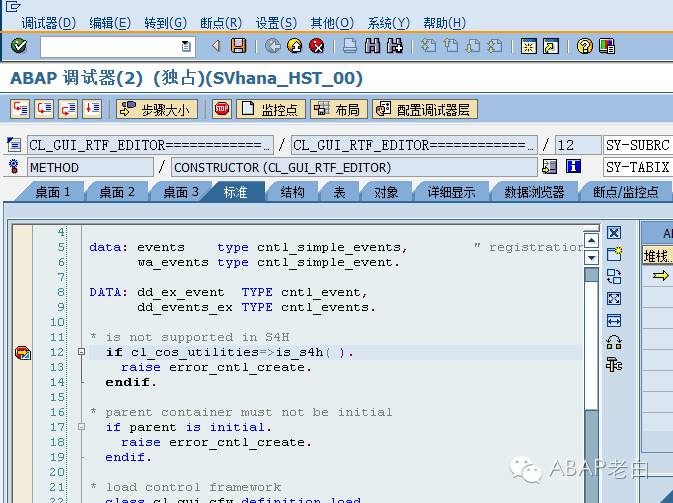Click the Single Step debugger icon
The width and height of the screenshot is (673, 503).
click(20, 109)
